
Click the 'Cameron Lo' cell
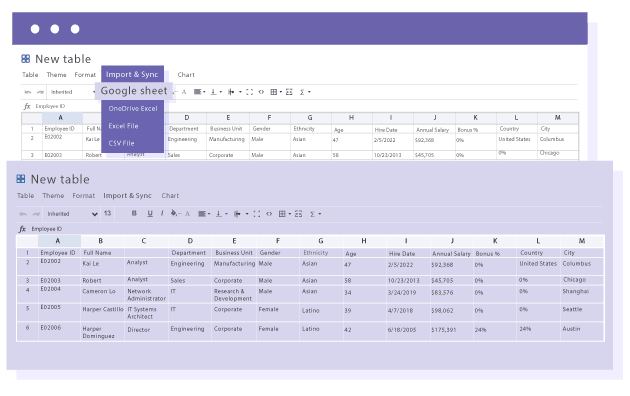point(102,294)
